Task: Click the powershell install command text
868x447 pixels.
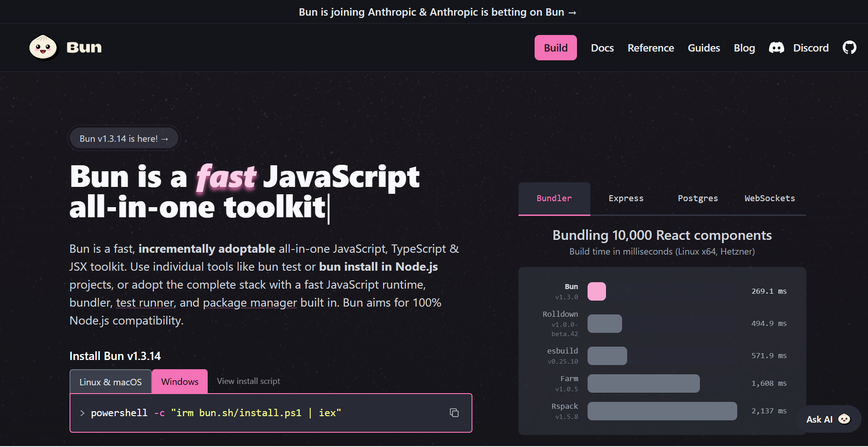Action: pyautogui.click(x=216, y=413)
